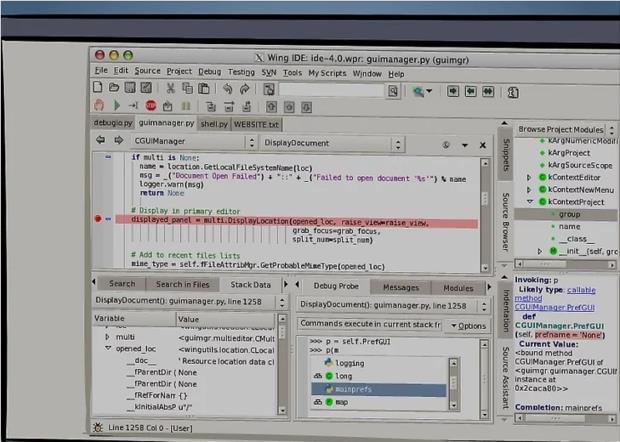Move down one stack frame with the down-arrow icon

tap(306, 108)
